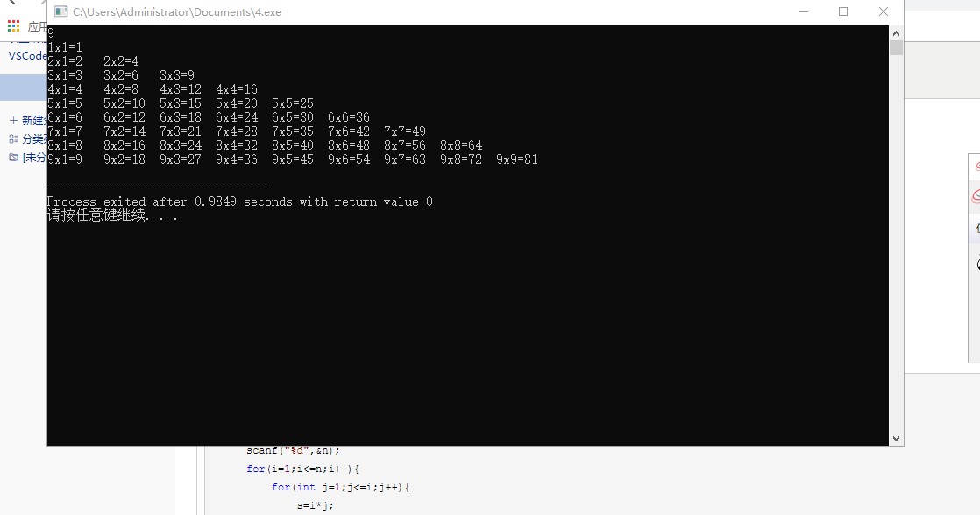Click the 4.exe console window icon
This screenshot has width=980, height=515.
click(x=60, y=12)
